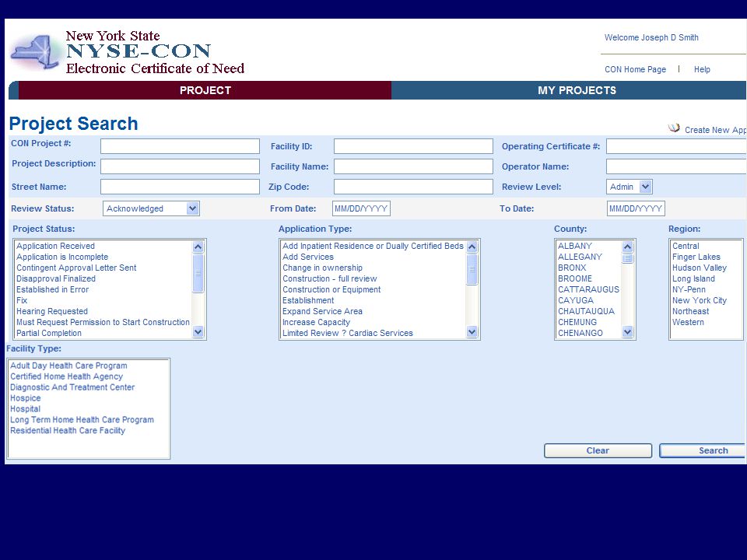Screen dimensions: 747x560
Task: Select New York City region
Action: [x=700, y=300]
